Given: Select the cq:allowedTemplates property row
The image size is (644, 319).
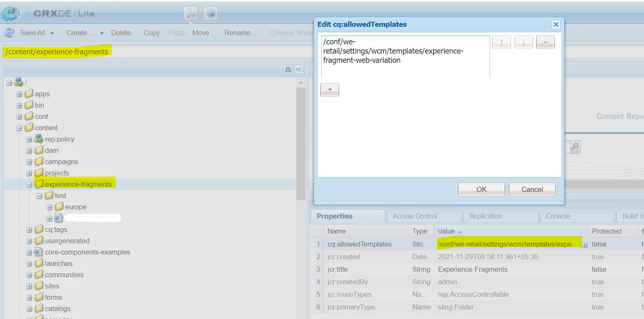Looking at the screenshot, I should tap(476, 244).
